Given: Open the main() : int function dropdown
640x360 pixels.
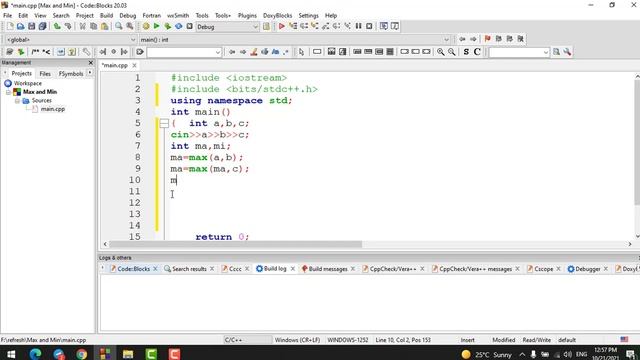Looking at the screenshot, I should point(446,40).
